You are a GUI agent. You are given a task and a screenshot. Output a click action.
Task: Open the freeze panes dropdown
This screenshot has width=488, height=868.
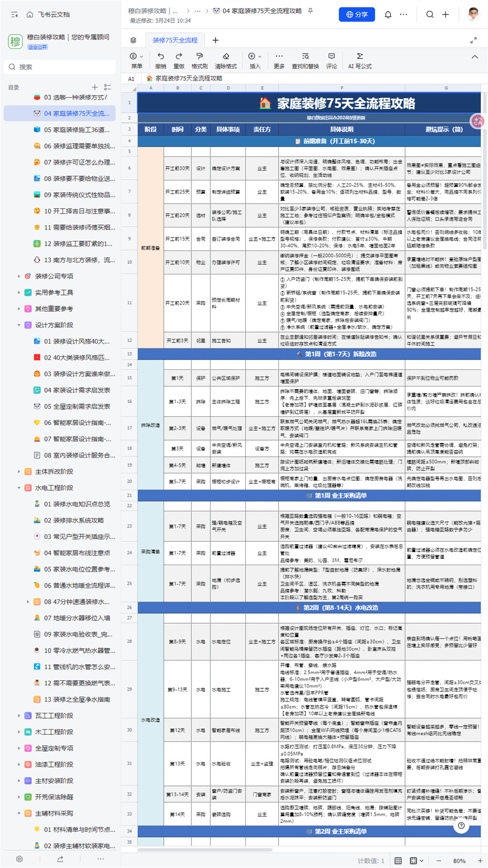pos(417,861)
